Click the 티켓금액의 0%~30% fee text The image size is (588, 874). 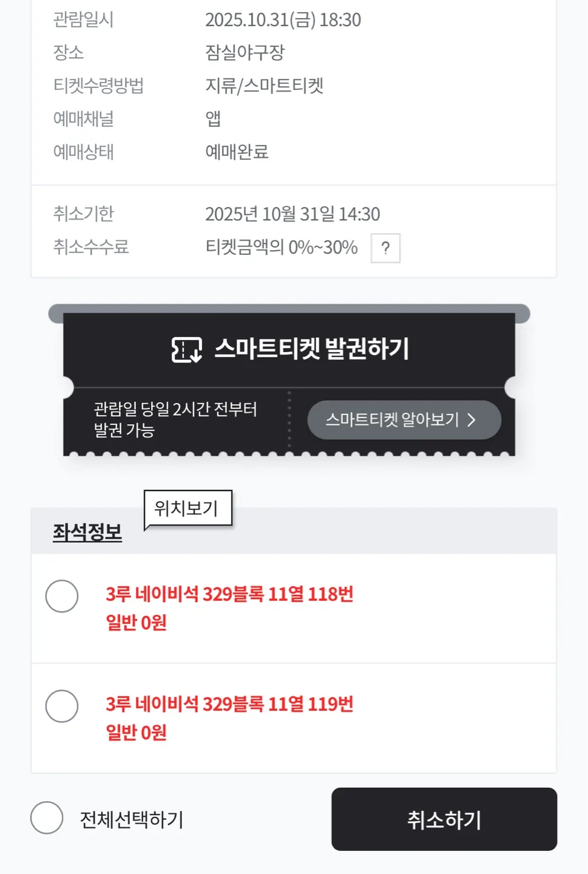[x=282, y=248]
